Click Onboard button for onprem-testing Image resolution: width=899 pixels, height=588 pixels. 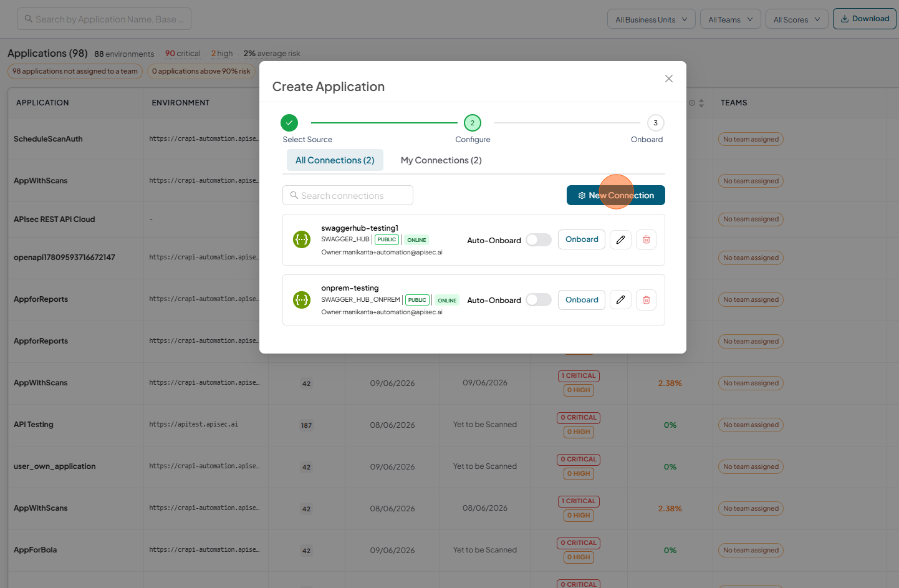(582, 300)
